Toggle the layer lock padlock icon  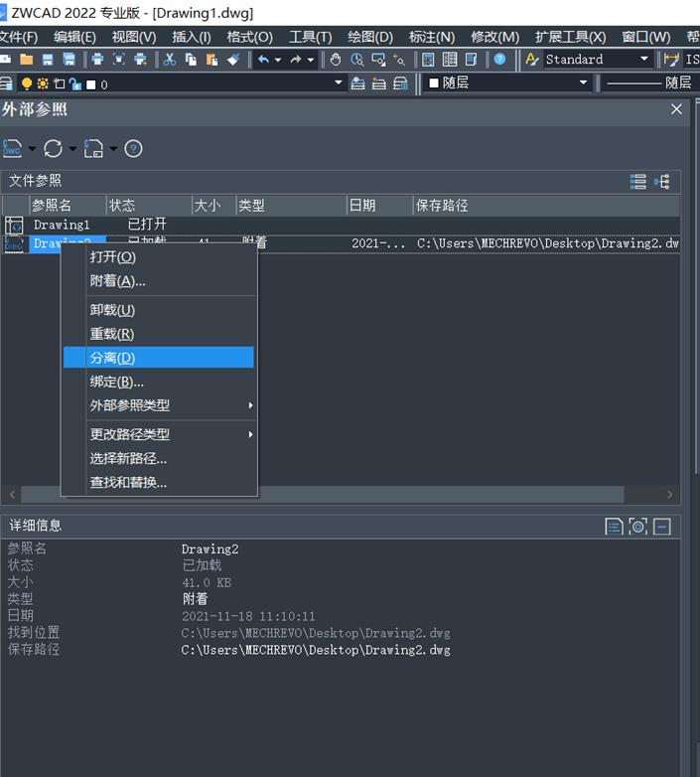[75, 84]
